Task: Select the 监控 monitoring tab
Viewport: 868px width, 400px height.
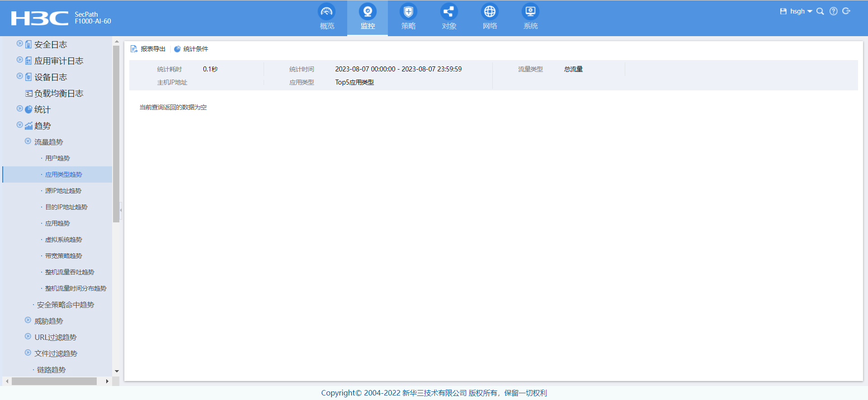Action: (x=368, y=18)
